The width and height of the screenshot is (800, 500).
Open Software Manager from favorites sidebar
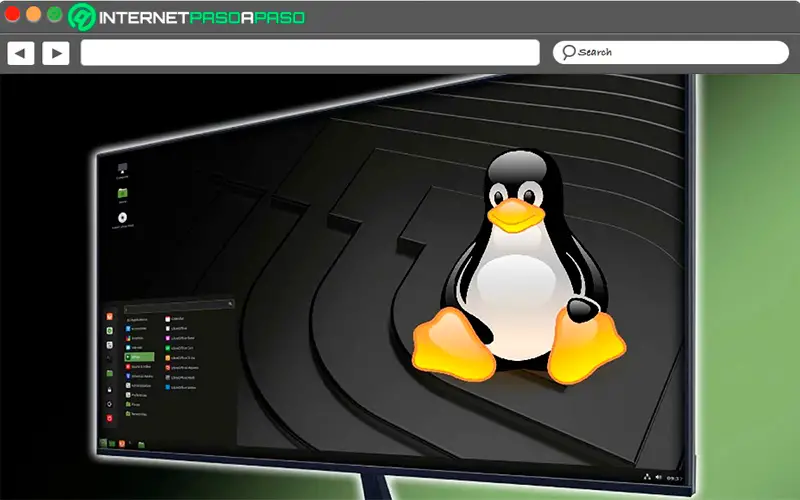coord(109,331)
